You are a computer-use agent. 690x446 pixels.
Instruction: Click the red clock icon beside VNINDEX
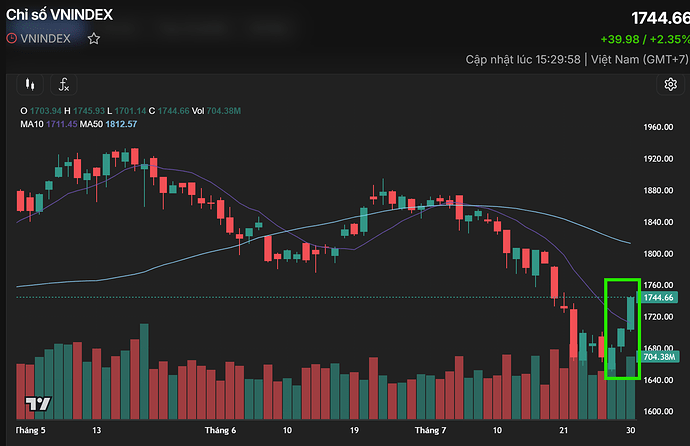(12, 38)
